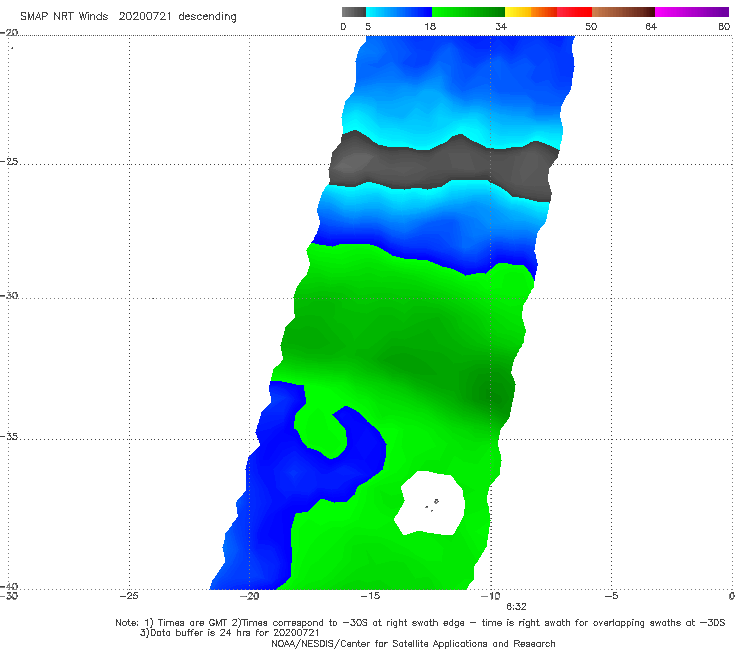The height and width of the screenshot is (650, 740).
Task: Click the note line 'Data buffer is 24 hrs'
Action: click(x=229, y=633)
